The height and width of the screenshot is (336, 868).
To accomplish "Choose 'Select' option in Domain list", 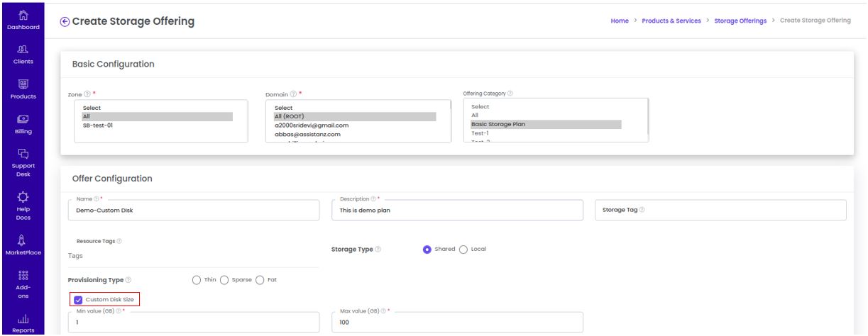I will pyautogui.click(x=355, y=108).
